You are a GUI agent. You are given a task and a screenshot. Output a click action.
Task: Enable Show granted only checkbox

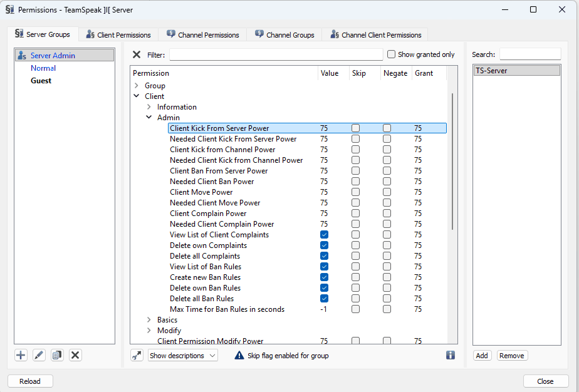pos(391,54)
